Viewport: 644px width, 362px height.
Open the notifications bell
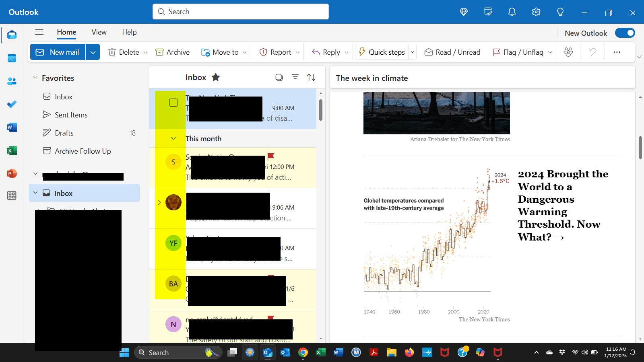tap(512, 12)
